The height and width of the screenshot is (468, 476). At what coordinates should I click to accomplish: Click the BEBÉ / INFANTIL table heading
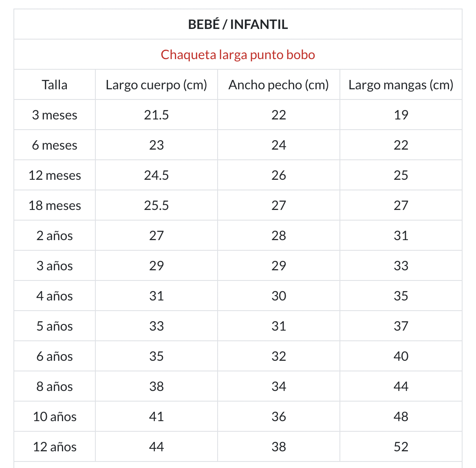(238, 24)
